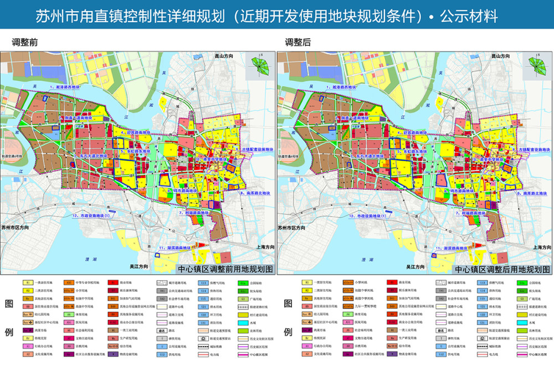Viewport: 554px width, 392px height.
Task: Select the 城际铁路 railway line symbol in the legend
Action: (203, 346)
